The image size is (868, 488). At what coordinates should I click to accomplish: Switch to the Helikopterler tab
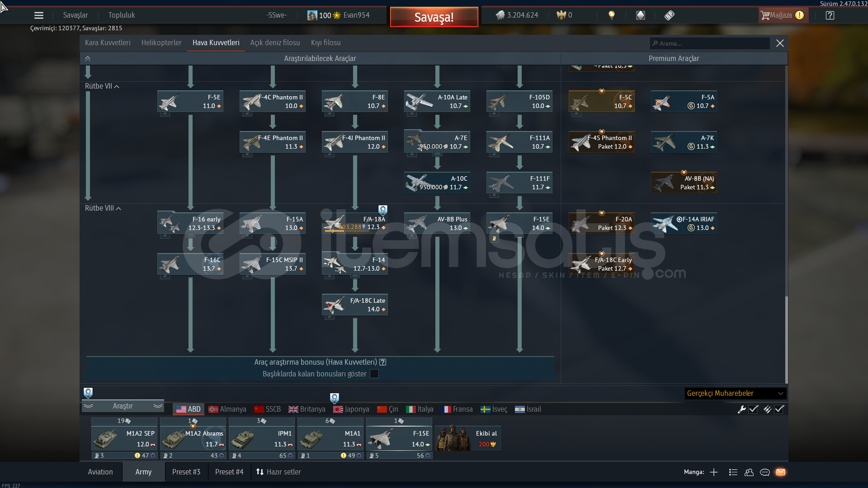tap(161, 42)
